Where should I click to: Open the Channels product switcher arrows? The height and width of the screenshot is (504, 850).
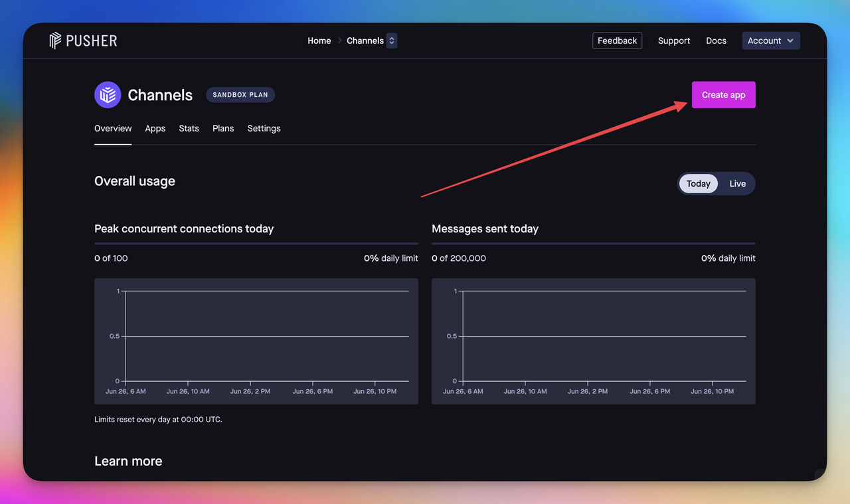pyautogui.click(x=392, y=41)
